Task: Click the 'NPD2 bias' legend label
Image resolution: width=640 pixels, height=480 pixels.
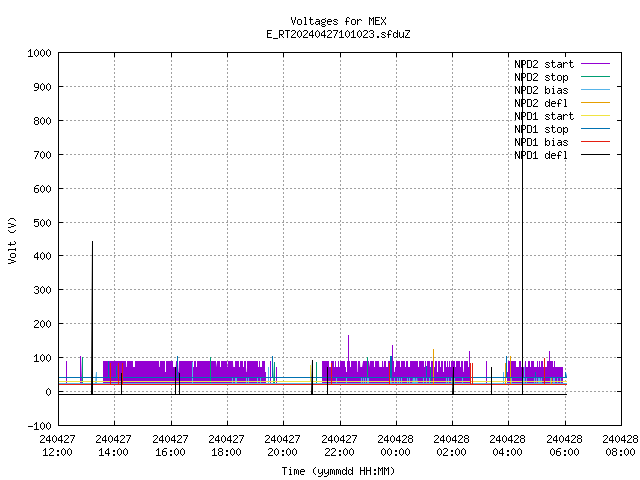Action: click(x=541, y=90)
